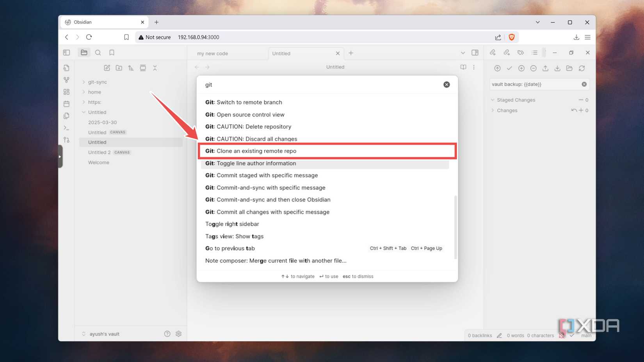Toggle the right sidebar icon

pos(475,53)
